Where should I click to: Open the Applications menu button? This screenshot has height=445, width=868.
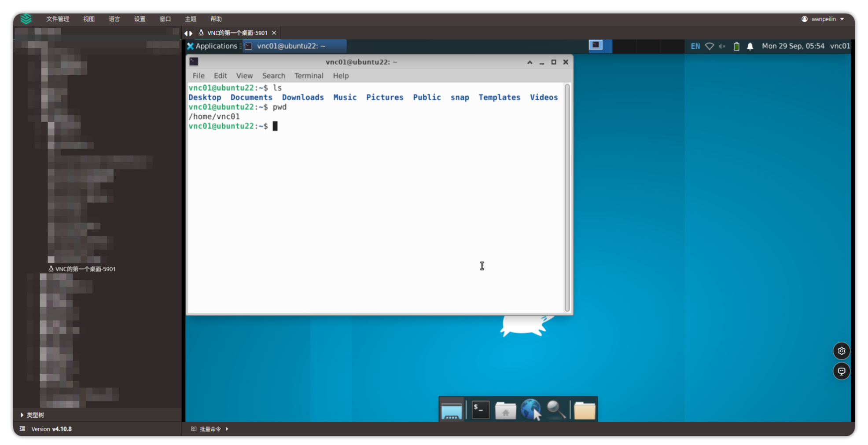tap(213, 46)
